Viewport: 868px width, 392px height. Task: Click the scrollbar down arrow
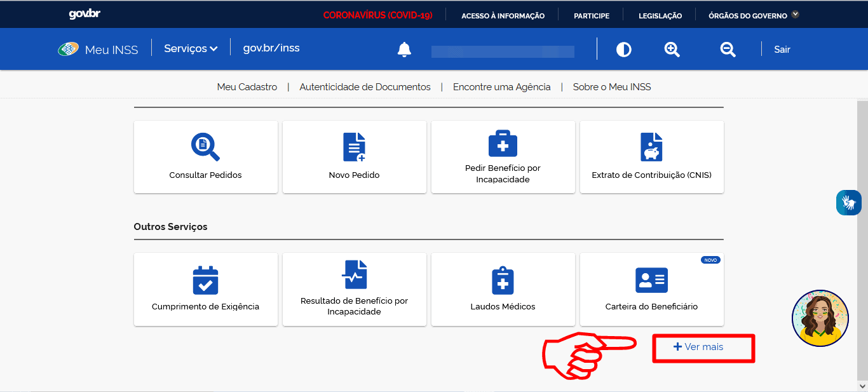click(862, 385)
